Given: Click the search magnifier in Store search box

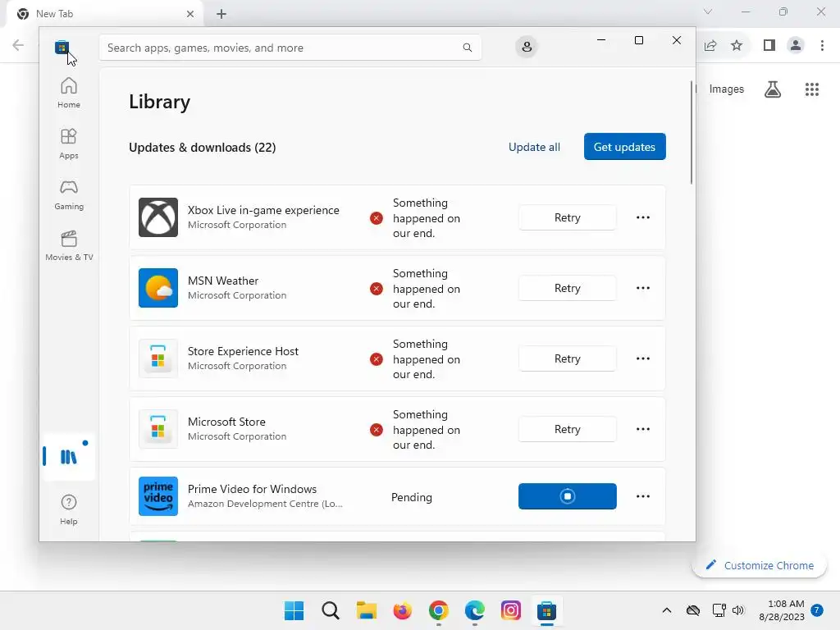Looking at the screenshot, I should click(467, 48).
